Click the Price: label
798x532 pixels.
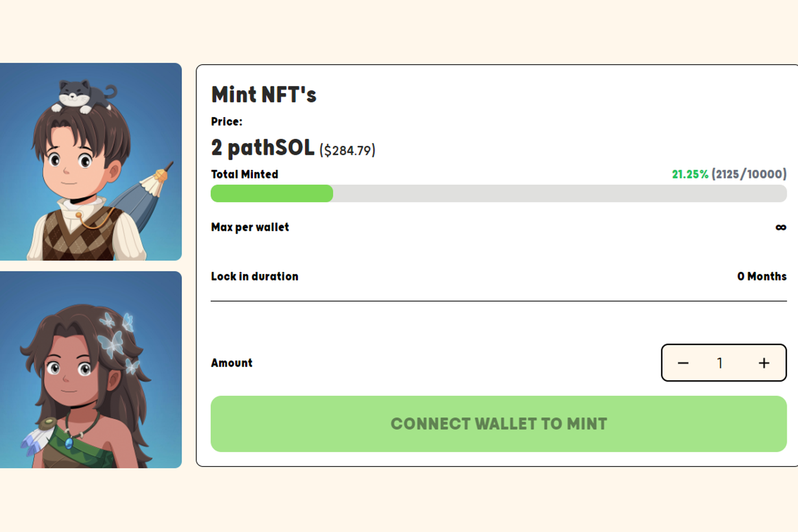point(227,122)
